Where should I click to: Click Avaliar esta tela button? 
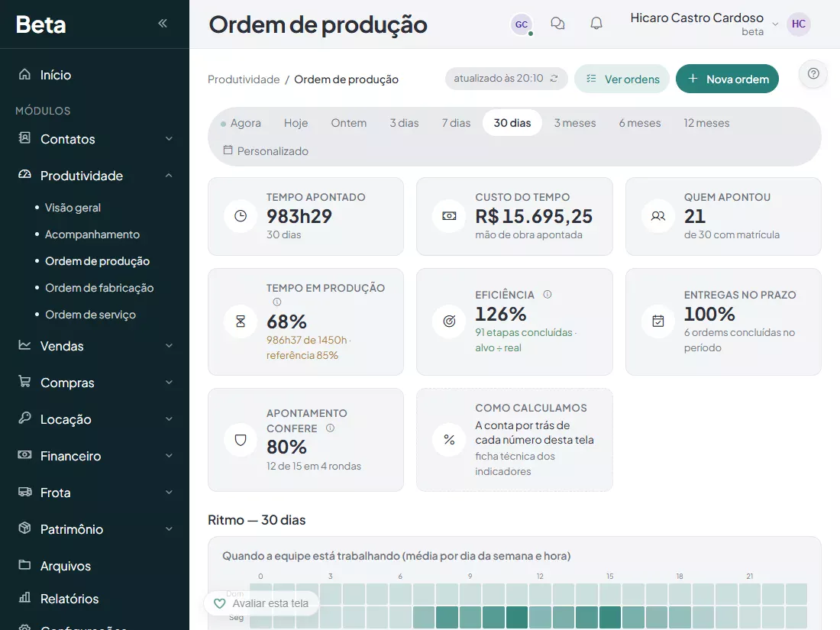click(x=261, y=603)
